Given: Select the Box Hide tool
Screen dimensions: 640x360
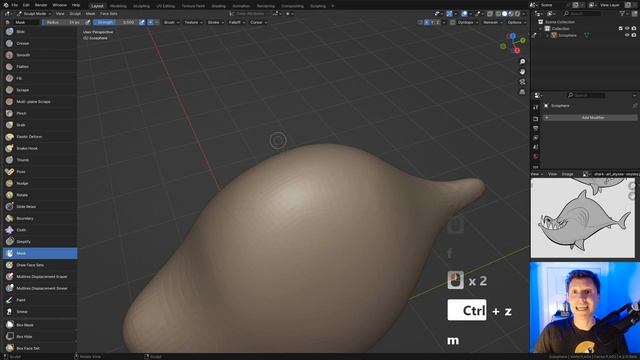Looking at the screenshot, I should coord(40,337).
